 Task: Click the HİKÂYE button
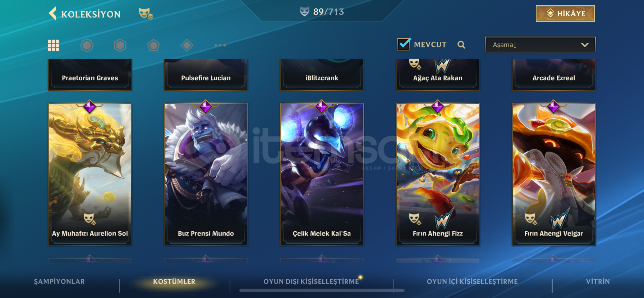point(565,14)
